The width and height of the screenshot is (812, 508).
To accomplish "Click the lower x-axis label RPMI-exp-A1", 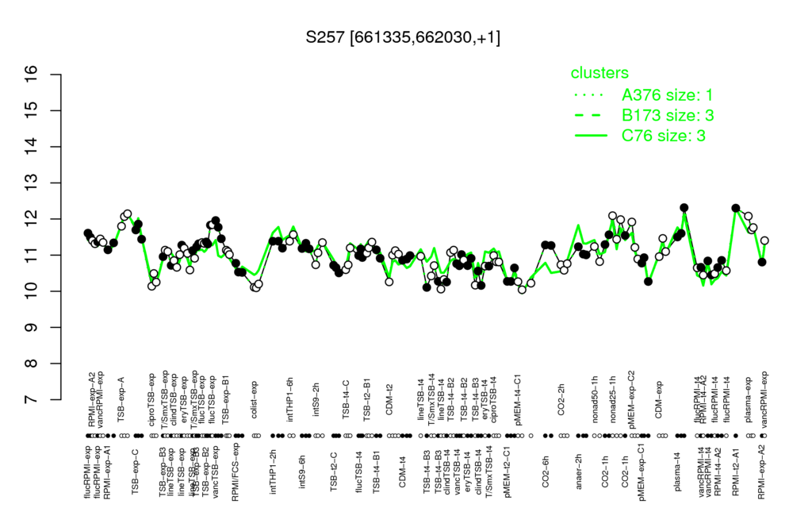I will coord(107,471).
